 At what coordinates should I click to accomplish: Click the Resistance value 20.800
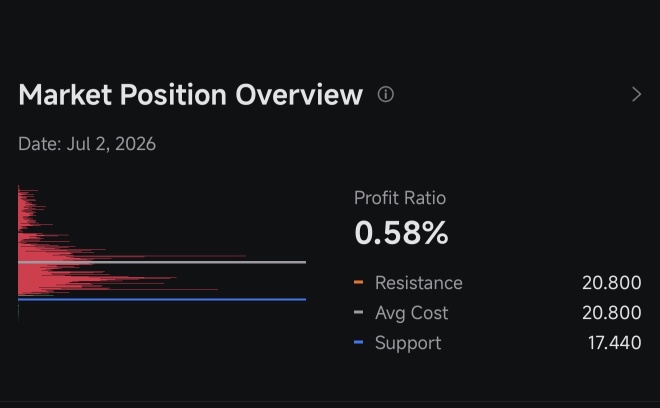click(612, 283)
